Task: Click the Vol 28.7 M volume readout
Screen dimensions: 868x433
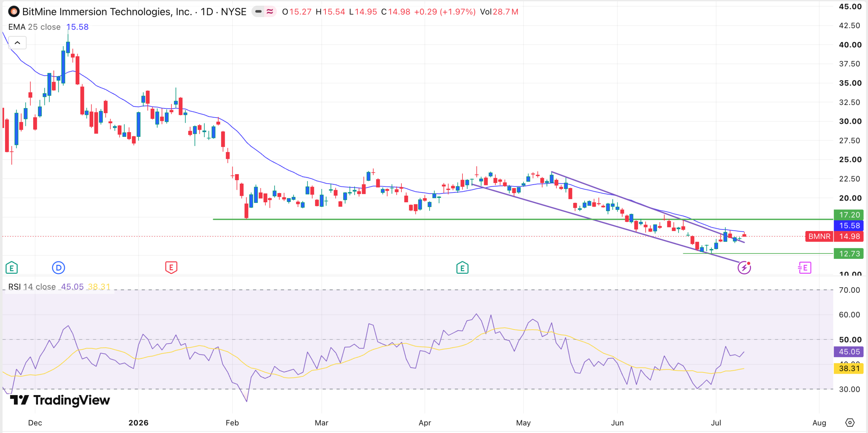Action: (499, 12)
